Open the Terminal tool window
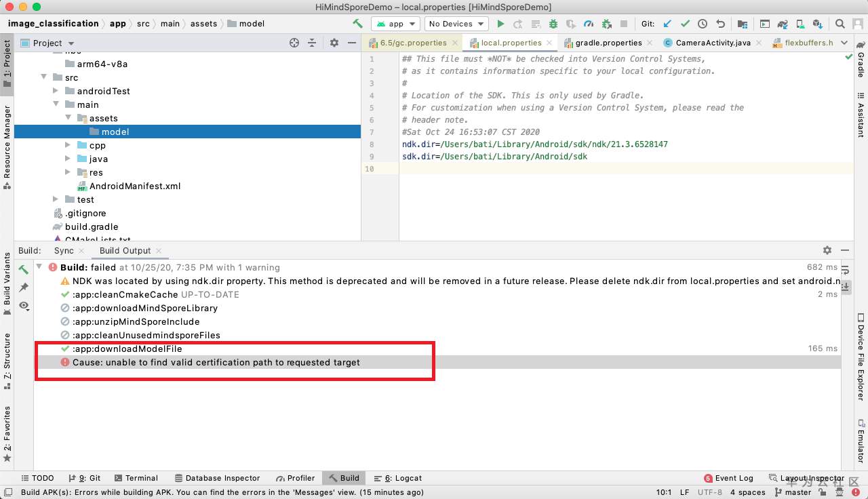The image size is (868, 499). 136,478
